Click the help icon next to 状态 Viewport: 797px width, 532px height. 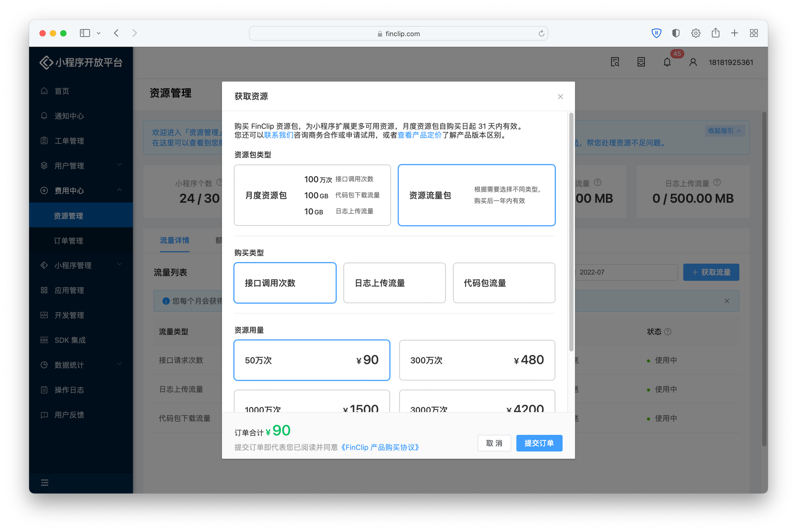pyautogui.click(x=668, y=331)
